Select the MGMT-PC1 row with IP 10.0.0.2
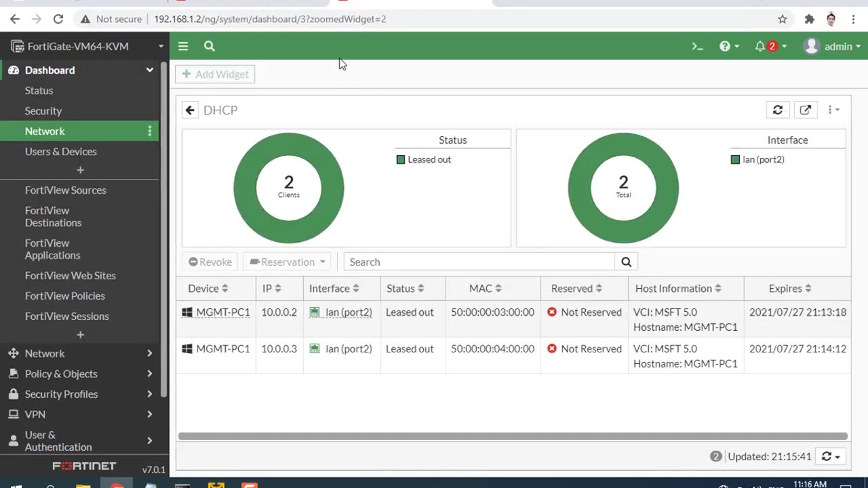 click(513, 319)
